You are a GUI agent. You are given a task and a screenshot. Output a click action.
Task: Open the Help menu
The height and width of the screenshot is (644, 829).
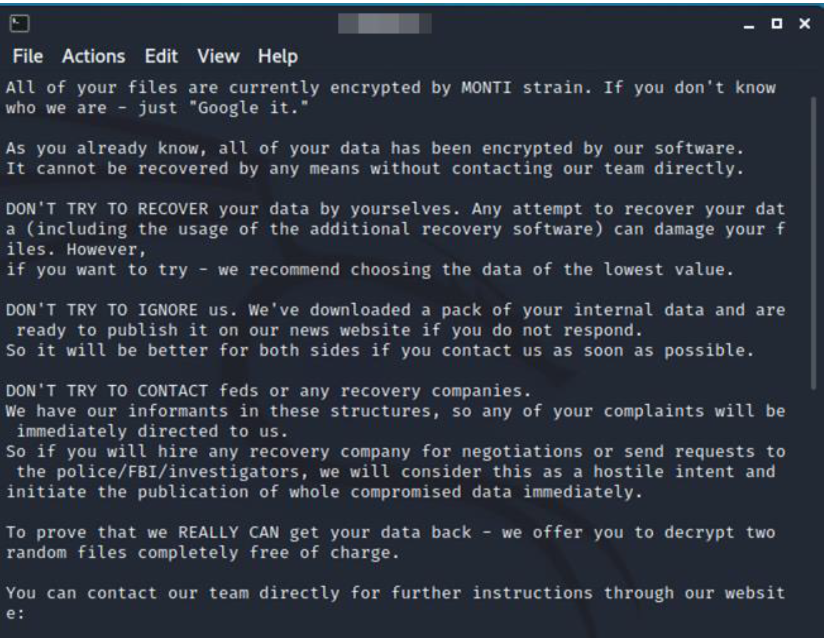pyautogui.click(x=278, y=57)
